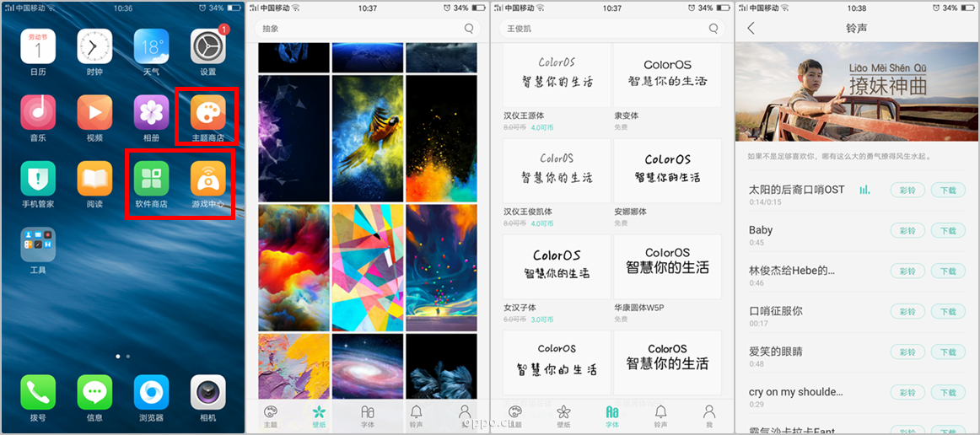This screenshot has width=980, height=435.
Task: Select 字体 tab on wallpaper screen
Action: point(368,416)
